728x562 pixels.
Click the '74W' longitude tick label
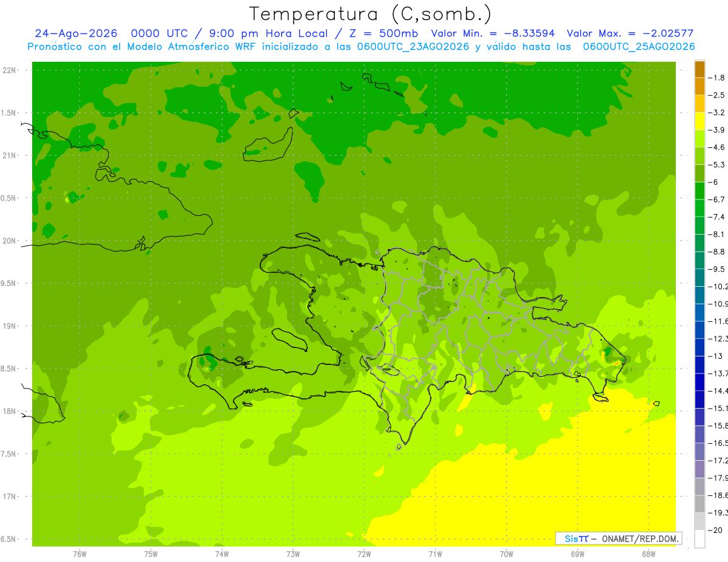click(x=222, y=554)
